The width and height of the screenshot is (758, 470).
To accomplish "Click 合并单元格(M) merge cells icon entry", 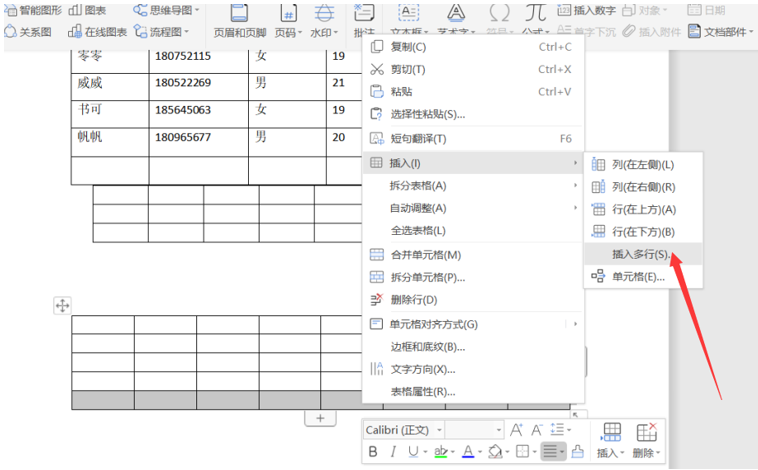I will [x=473, y=255].
